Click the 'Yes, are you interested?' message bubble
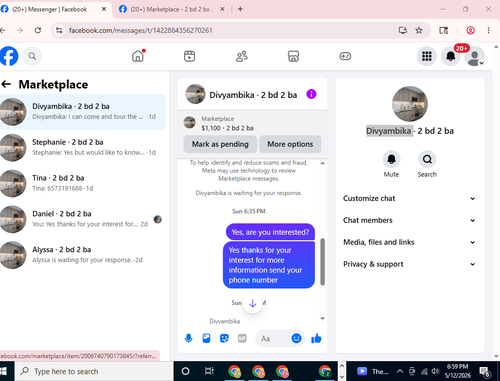 click(x=270, y=232)
